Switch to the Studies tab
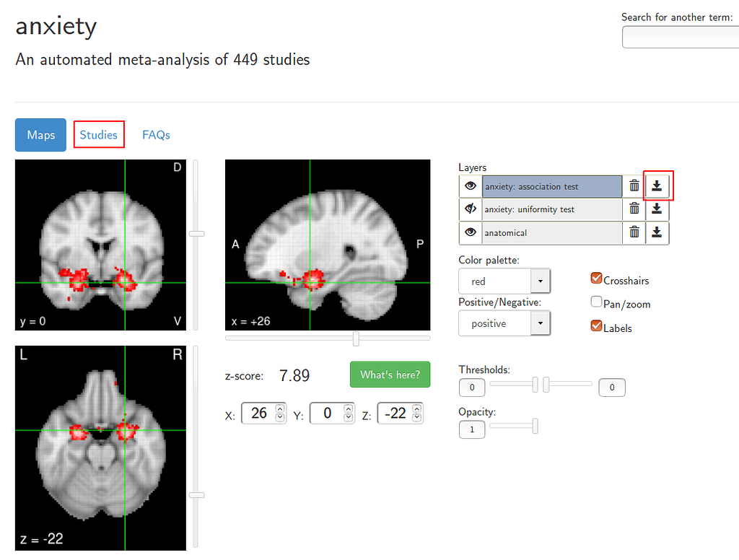 coord(99,134)
